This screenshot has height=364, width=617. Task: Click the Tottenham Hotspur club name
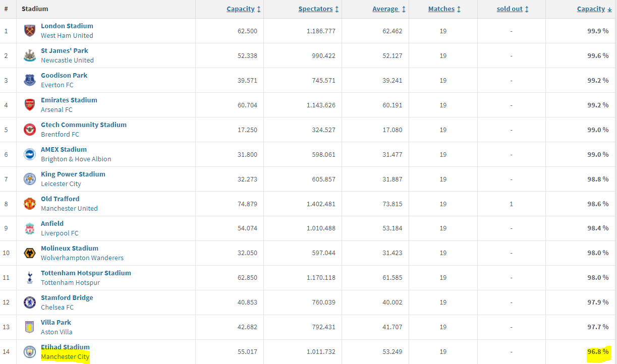point(70,283)
